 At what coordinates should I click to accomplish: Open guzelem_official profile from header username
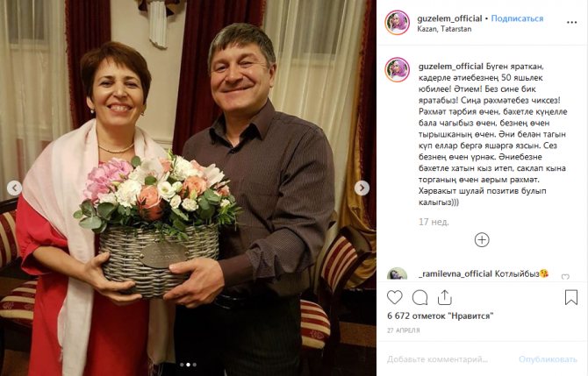(x=449, y=18)
